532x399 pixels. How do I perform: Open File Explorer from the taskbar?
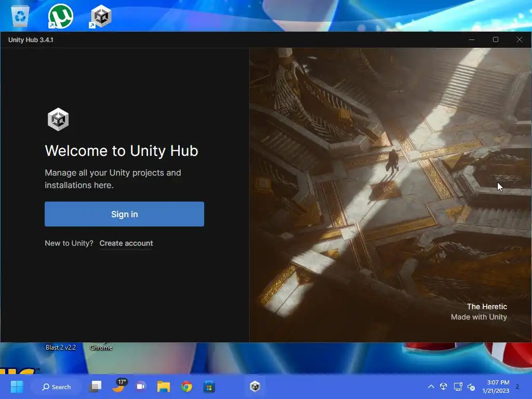164,387
